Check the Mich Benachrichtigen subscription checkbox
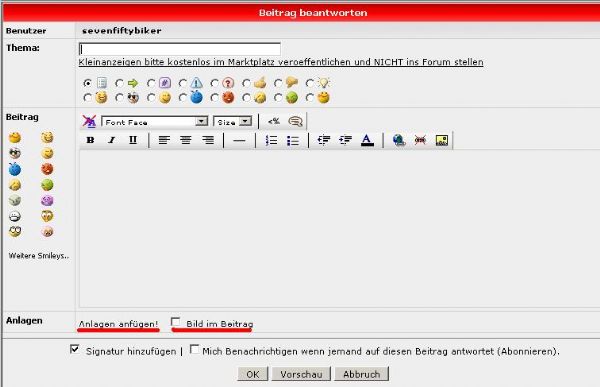The image size is (600, 387). [x=194, y=349]
